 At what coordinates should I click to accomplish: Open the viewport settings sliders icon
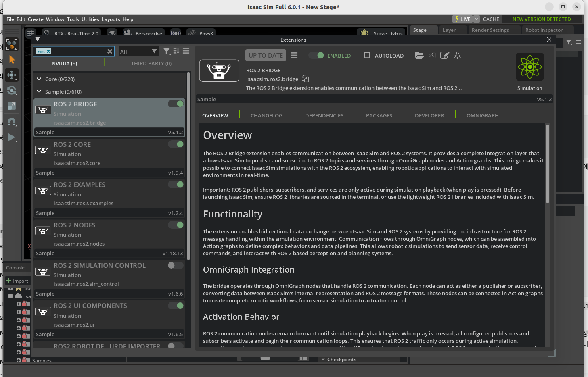pyautogui.click(x=31, y=33)
